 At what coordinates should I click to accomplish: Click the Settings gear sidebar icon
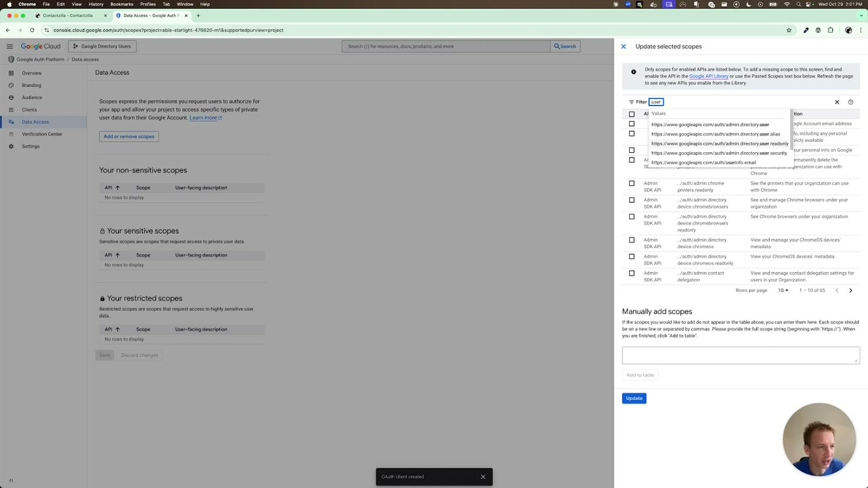click(11, 146)
